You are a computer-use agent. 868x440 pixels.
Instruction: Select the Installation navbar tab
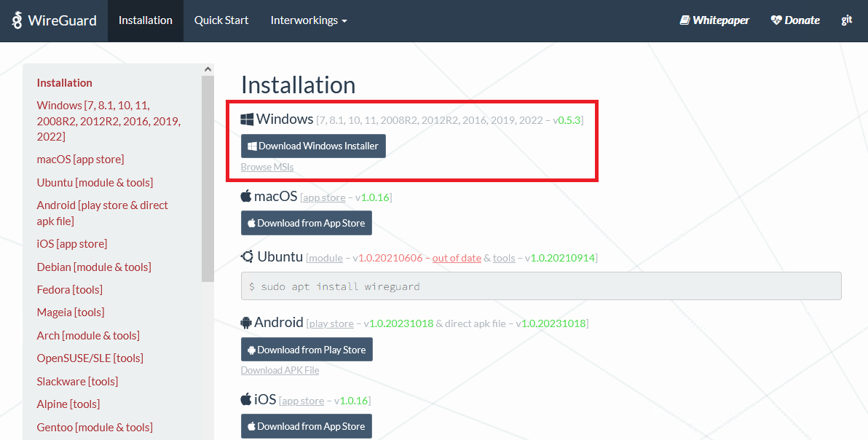[146, 20]
